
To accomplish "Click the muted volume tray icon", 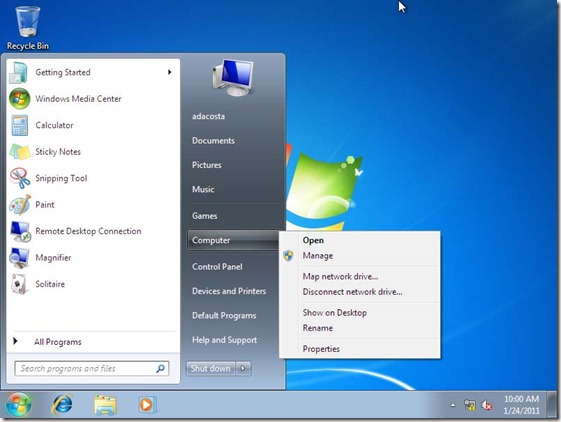I will click(x=487, y=405).
